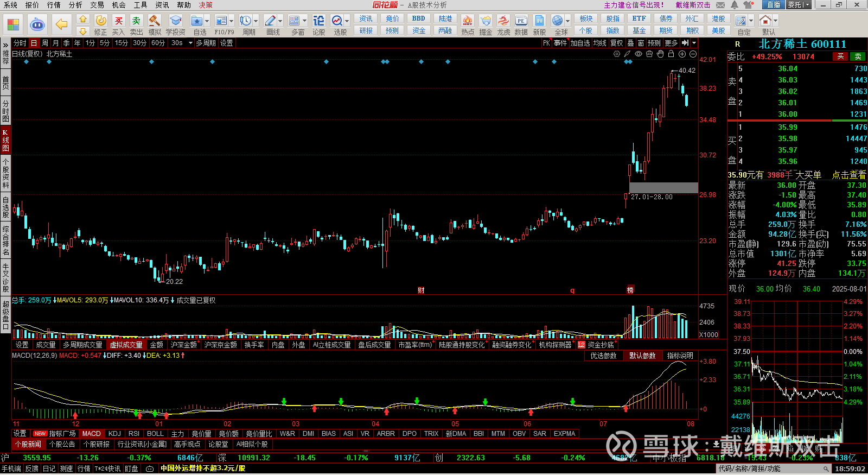Select the BOLL indicator tab
Viewport: 868px width, 475px height.
coord(155,434)
